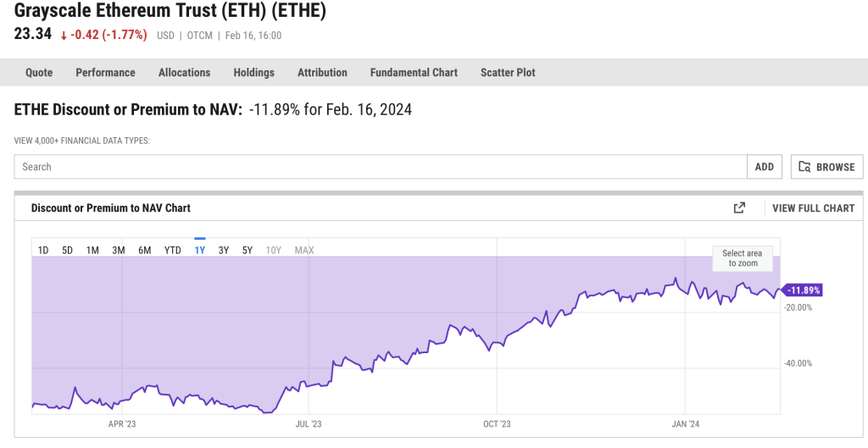Screen dimensions: 868x448
Task: Click the ADD button
Action: [765, 167]
